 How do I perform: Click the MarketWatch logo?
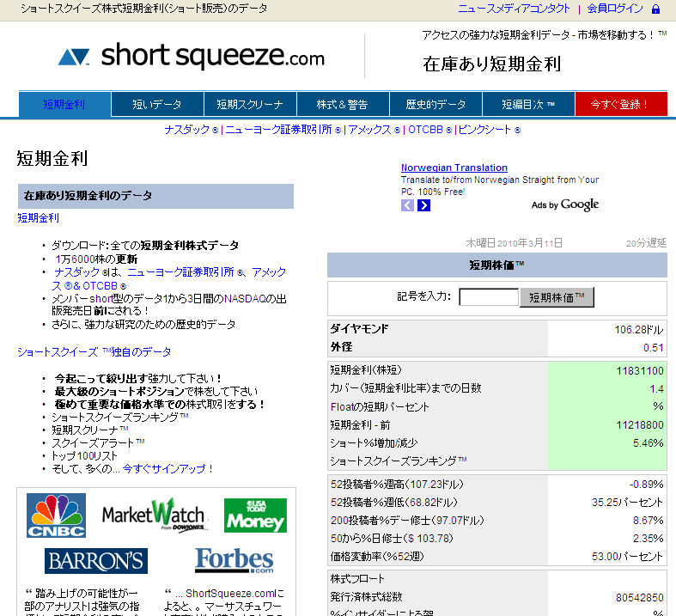pyautogui.click(x=155, y=515)
